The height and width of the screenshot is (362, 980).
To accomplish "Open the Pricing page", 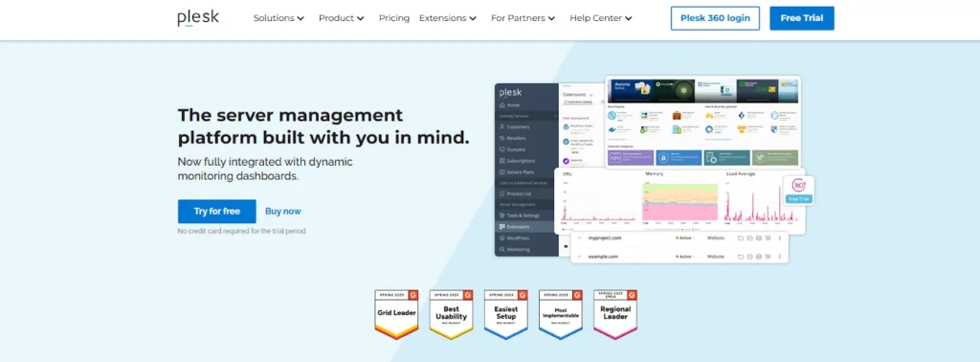I will (x=393, y=18).
